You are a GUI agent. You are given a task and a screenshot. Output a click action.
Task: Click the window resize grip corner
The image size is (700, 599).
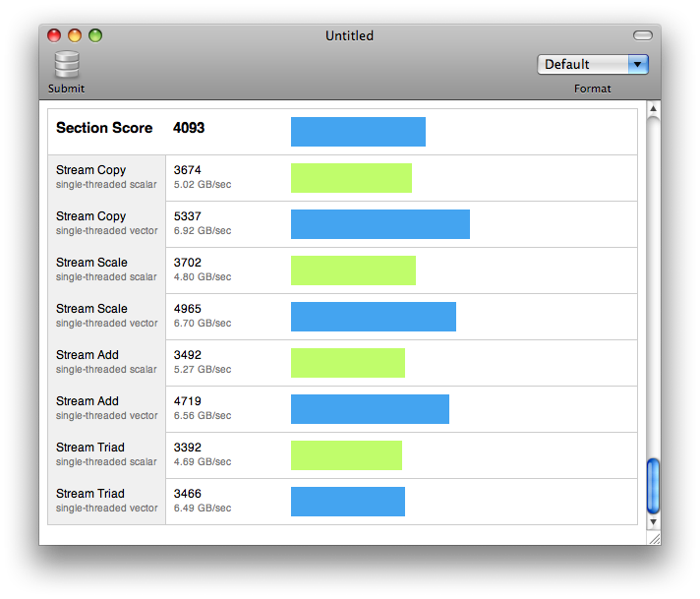(655, 539)
